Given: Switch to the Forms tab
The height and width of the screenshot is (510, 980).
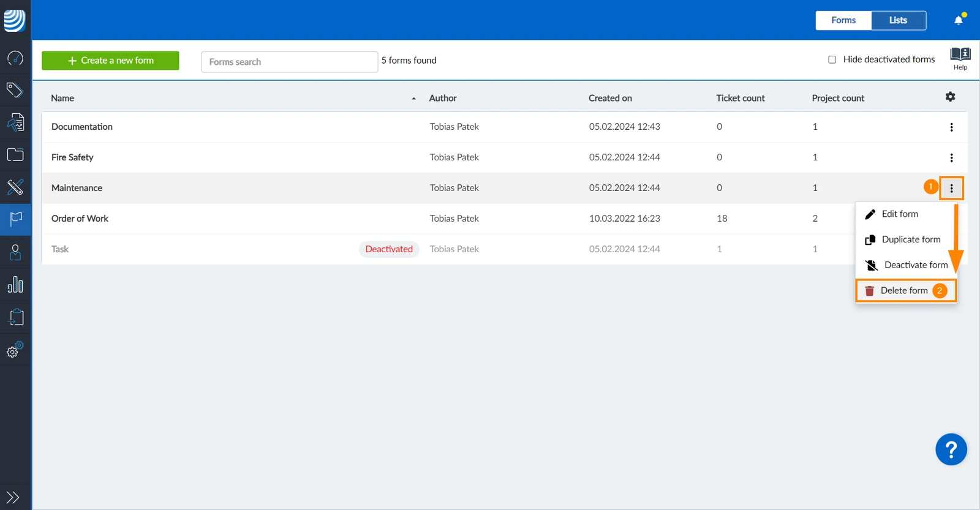Looking at the screenshot, I should point(843,20).
